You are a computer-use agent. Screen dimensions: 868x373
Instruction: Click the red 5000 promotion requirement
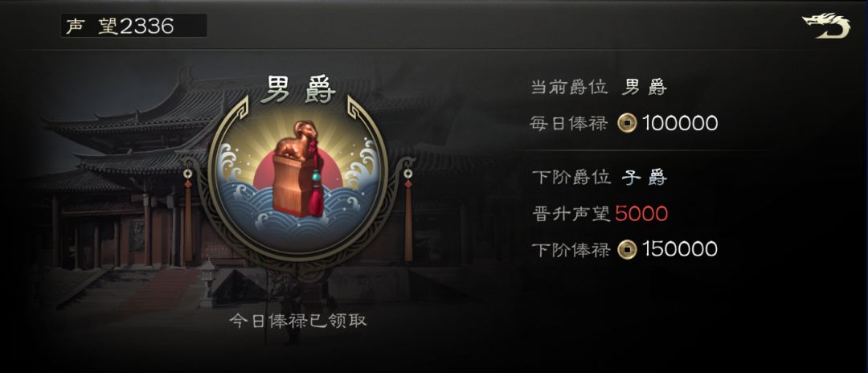[x=641, y=214]
